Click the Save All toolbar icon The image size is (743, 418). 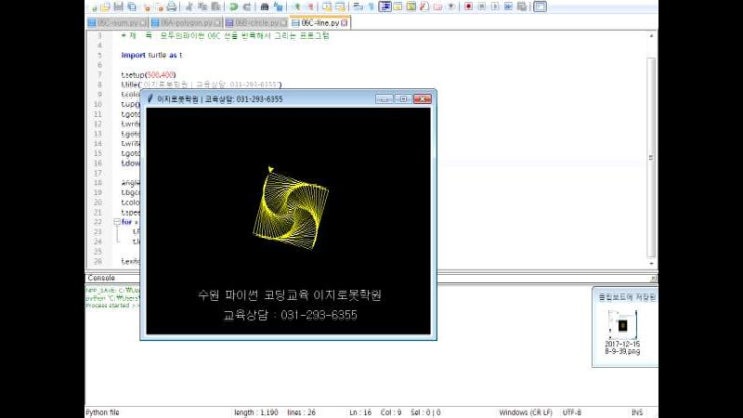pos(131,6)
